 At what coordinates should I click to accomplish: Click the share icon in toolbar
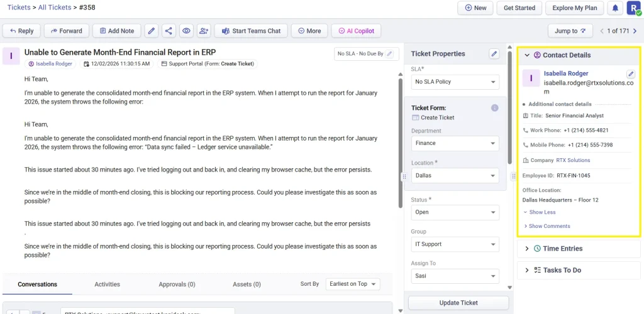tap(169, 31)
